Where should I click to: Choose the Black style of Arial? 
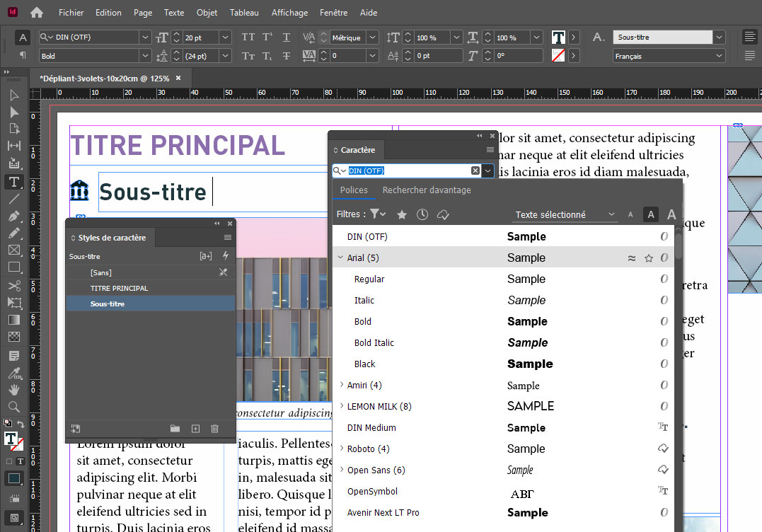(504, 364)
